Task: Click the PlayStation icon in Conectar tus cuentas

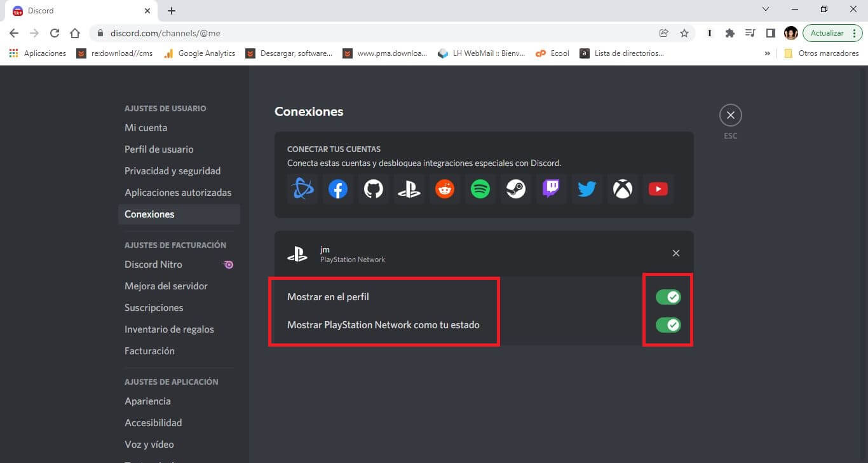Action: pyautogui.click(x=409, y=189)
